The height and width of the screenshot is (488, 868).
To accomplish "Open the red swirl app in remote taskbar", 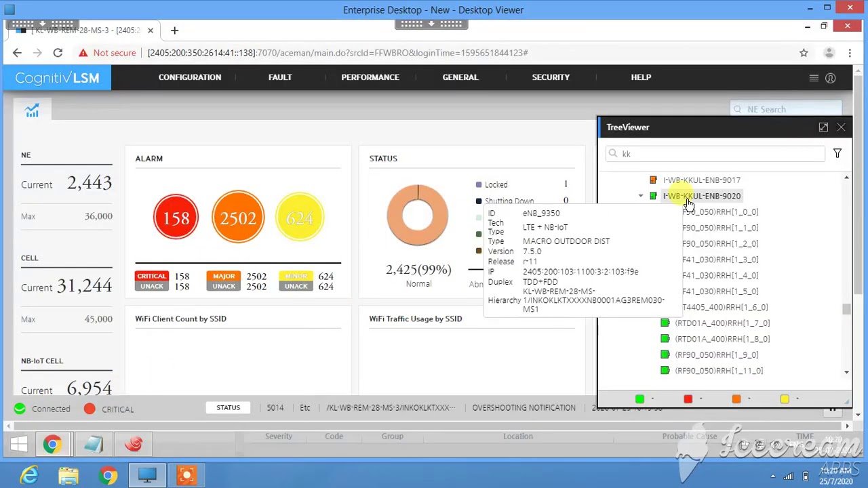I will point(134,445).
